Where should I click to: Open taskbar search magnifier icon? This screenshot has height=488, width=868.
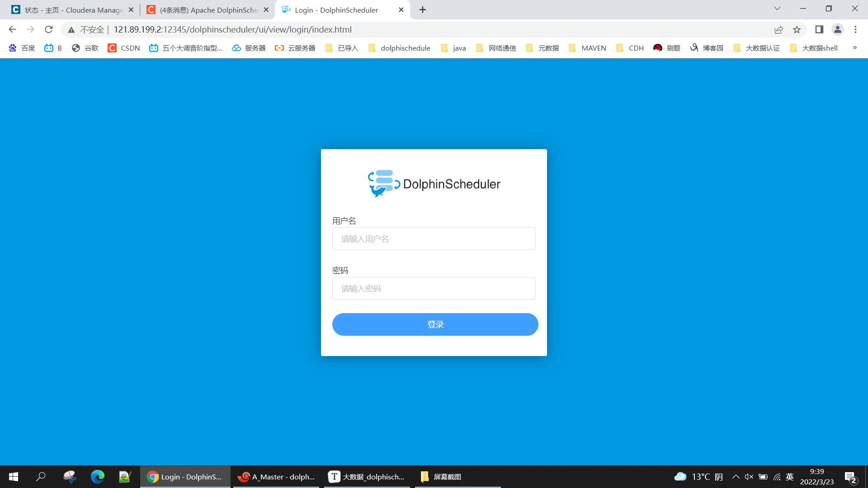(41, 477)
